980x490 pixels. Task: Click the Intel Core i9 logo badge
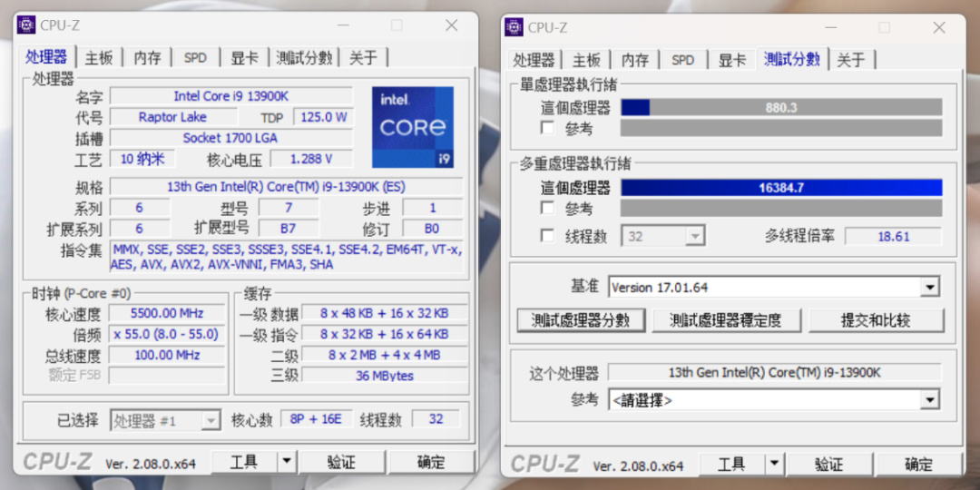pyautogui.click(x=413, y=127)
